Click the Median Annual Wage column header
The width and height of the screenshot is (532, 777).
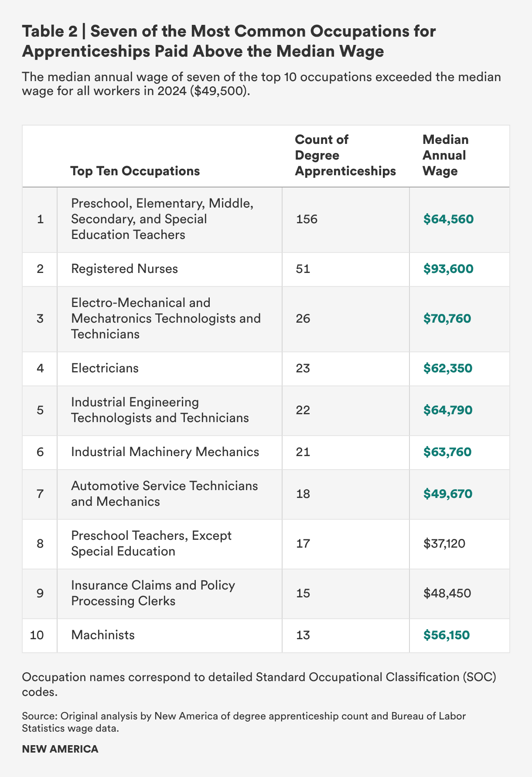pos(445,155)
